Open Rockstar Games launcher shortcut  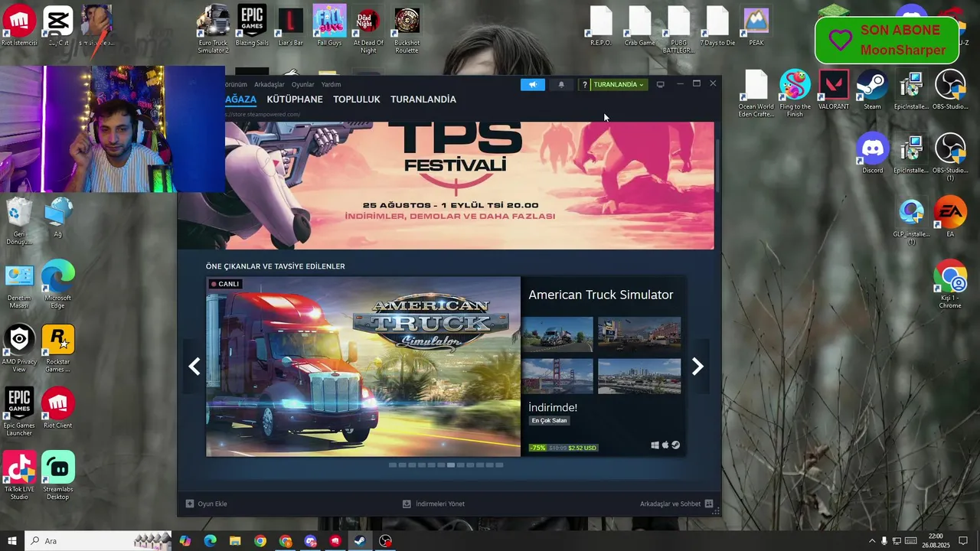(58, 348)
